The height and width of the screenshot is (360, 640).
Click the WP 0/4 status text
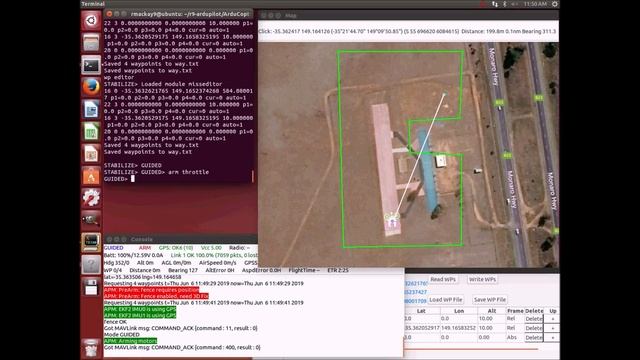[113, 270]
